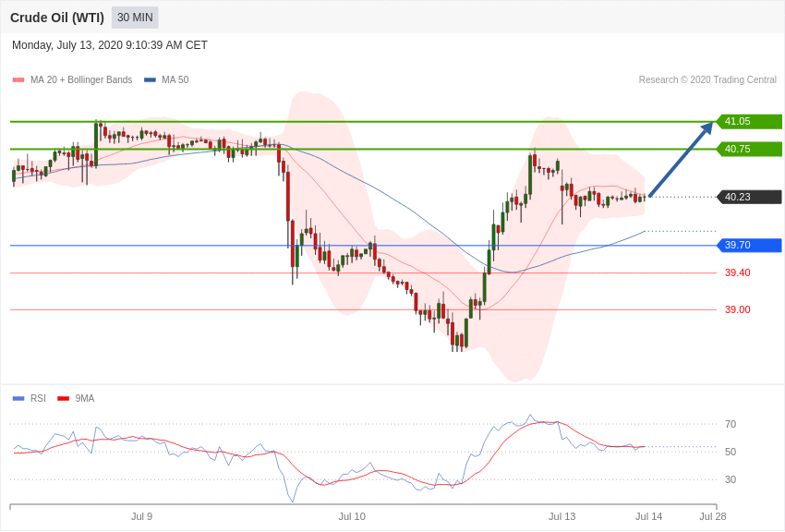785x532 pixels.
Task: Click the Jul 28 date axis label
Action: (712, 516)
